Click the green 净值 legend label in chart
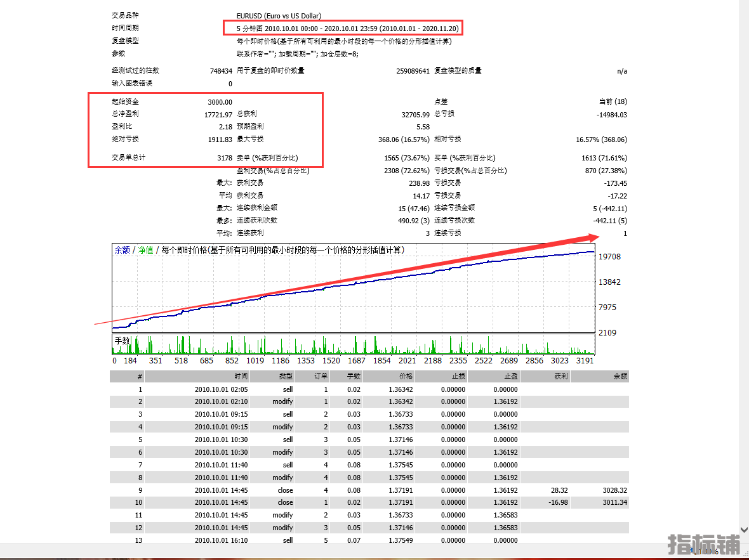 146,250
